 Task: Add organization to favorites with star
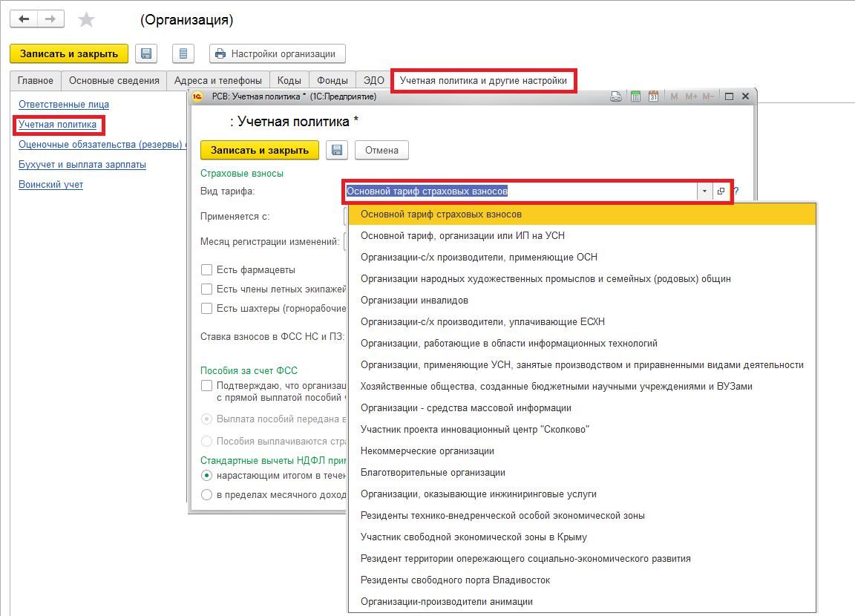pos(87,20)
